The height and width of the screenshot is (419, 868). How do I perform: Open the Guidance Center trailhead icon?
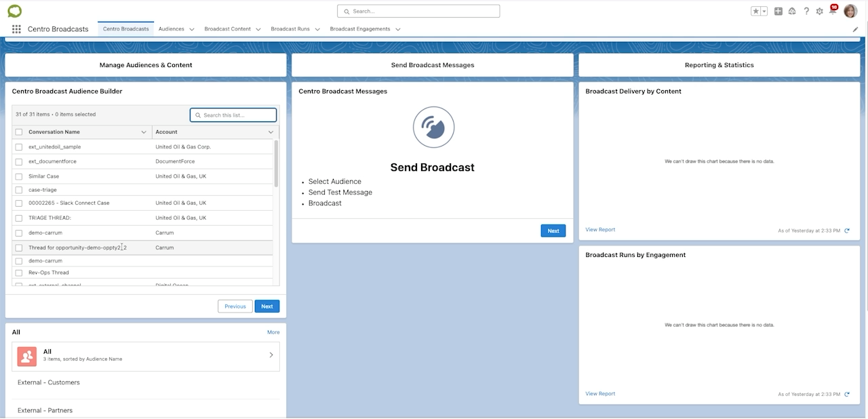tap(792, 11)
